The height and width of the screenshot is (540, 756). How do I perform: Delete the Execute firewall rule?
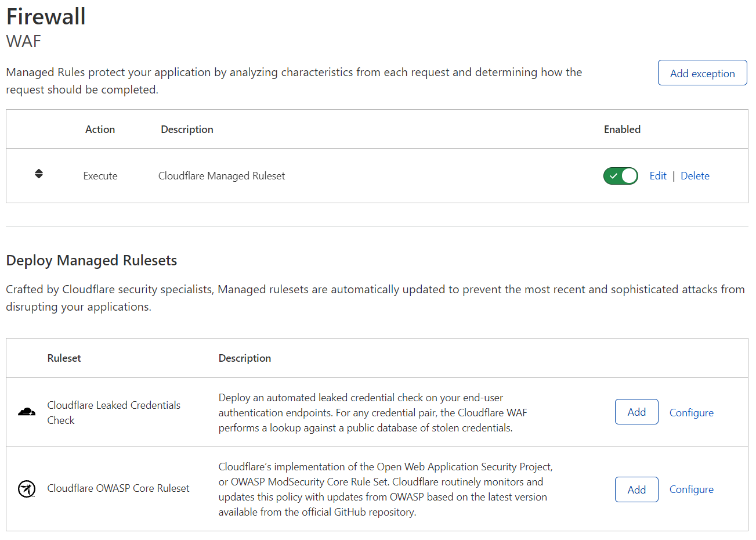pyautogui.click(x=694, y=175)
